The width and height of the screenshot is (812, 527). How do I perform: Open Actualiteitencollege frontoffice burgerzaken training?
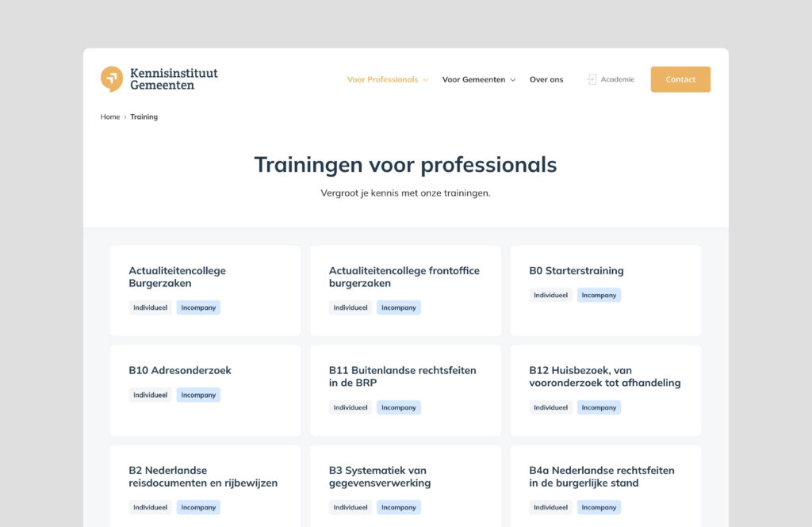click(x=404, y=277)
